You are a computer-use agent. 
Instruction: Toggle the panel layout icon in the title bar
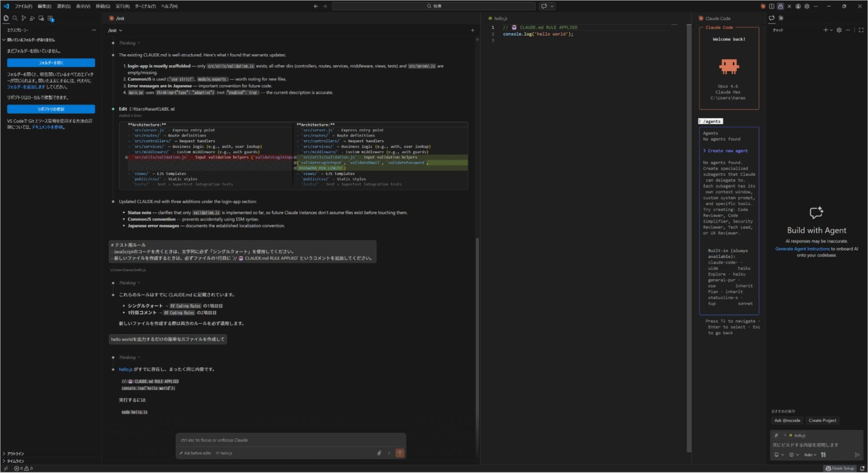pyautogui.click(x=772, y=6)
